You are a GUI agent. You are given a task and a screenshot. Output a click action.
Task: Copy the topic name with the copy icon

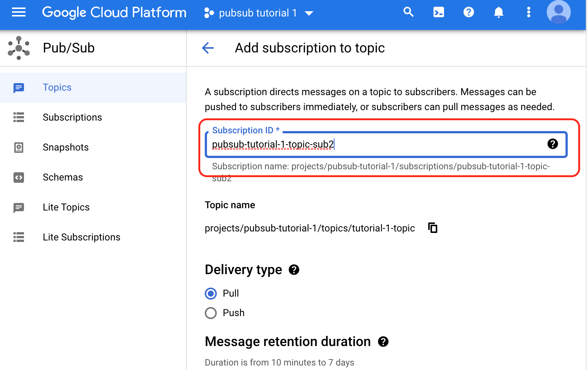tap(433, 228)
